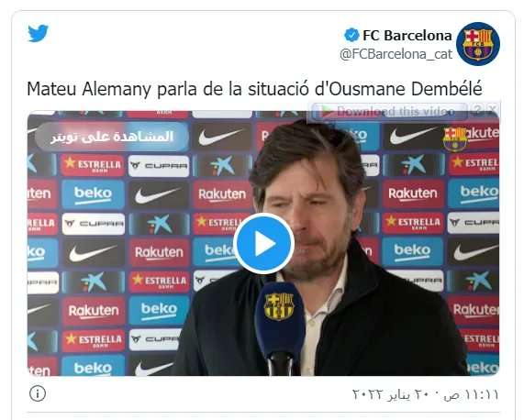Image resolution: width=524 pixels, height=420 pixels.
Task: Open FC Barcelona profile avatar
Action: pyautogui.click(x=478, y=44)
